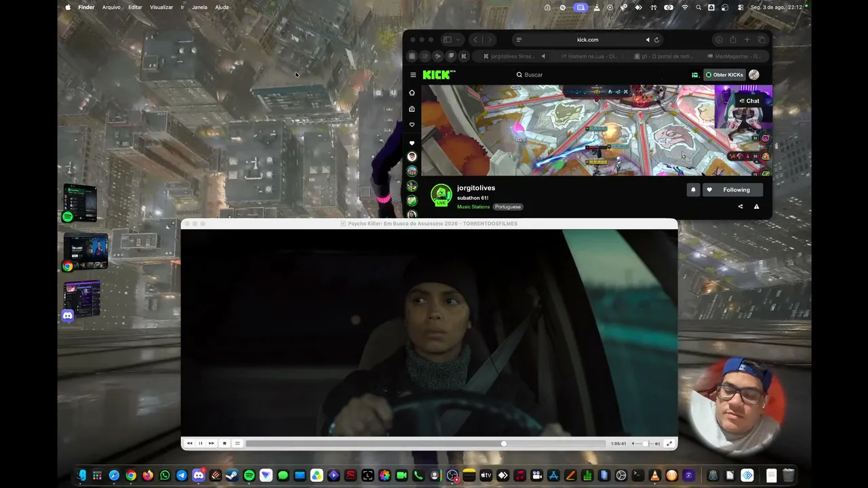Fast-forward the movie in the video player
This screenshot has width=868, height=488.
click(212, 443)
